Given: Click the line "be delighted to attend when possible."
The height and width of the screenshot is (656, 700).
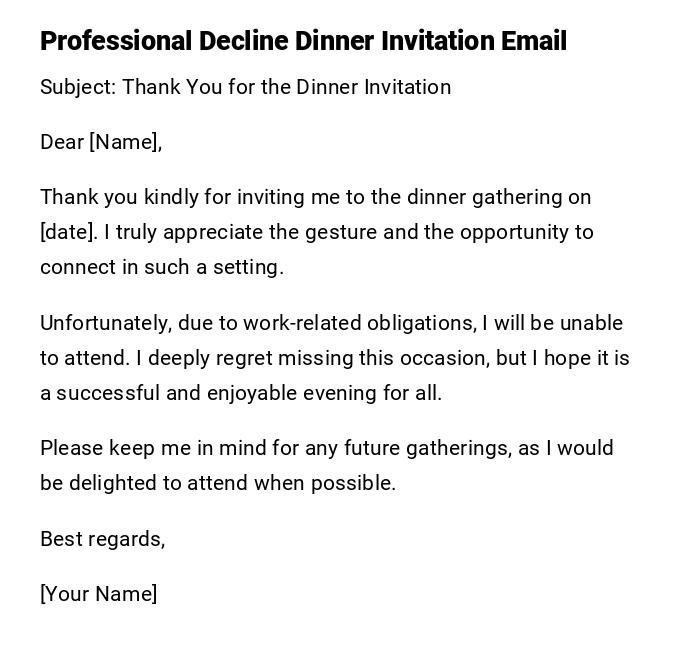Looking at the screenshot, I should click(x=218, y=483).
